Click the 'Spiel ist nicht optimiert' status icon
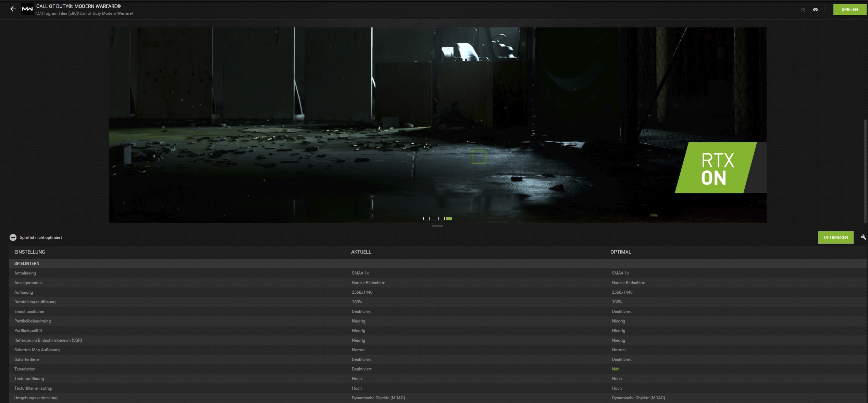 pyautogui.click(x=13, y=237)
